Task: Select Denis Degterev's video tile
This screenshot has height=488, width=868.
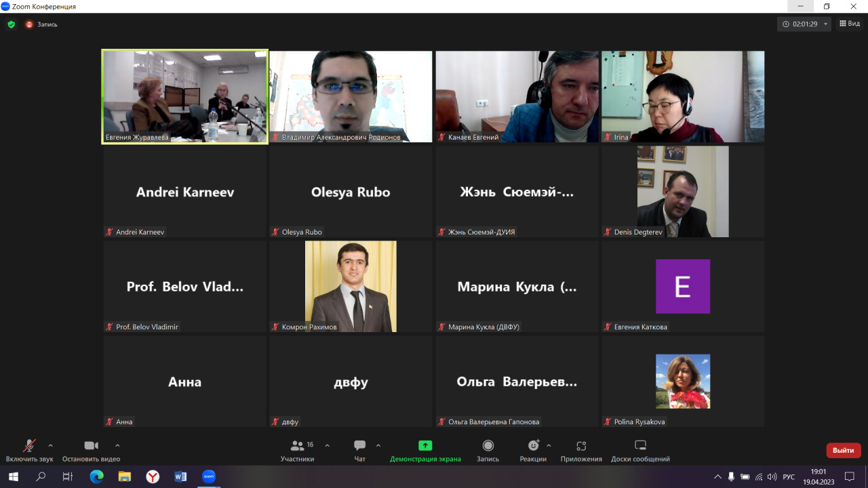Action: tap(683, 191)
